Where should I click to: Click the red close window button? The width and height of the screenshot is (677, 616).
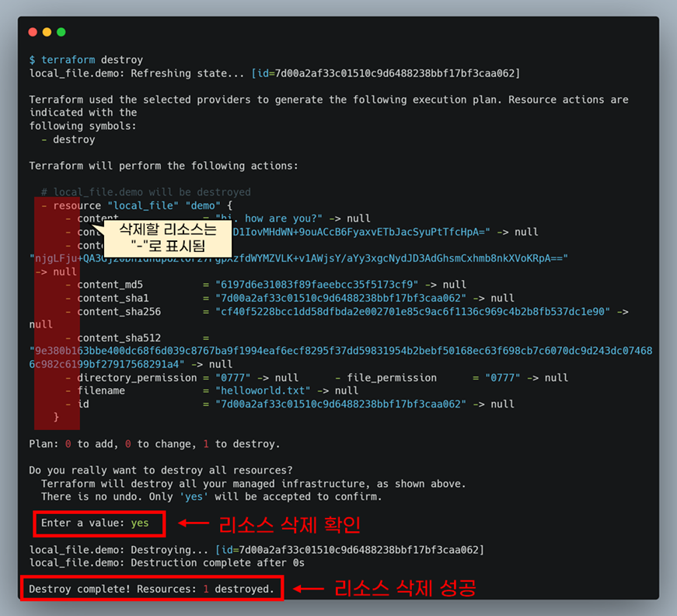coord(33,32)
